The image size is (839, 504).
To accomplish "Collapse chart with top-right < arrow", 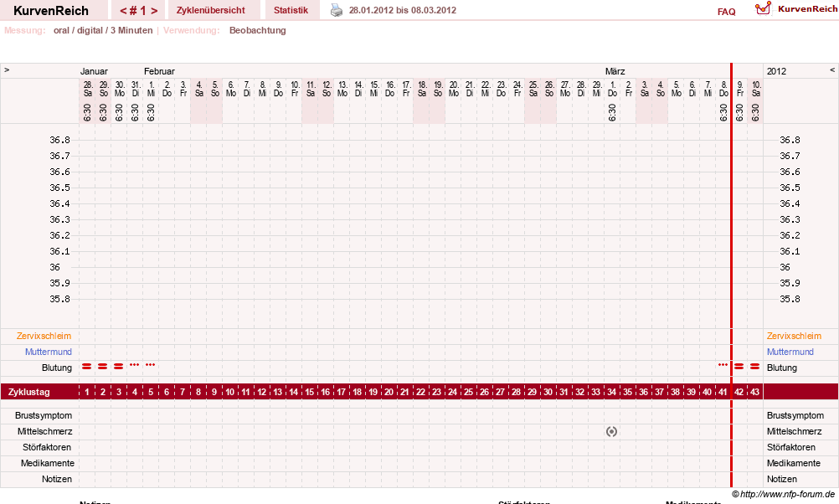I will (832, 70).
